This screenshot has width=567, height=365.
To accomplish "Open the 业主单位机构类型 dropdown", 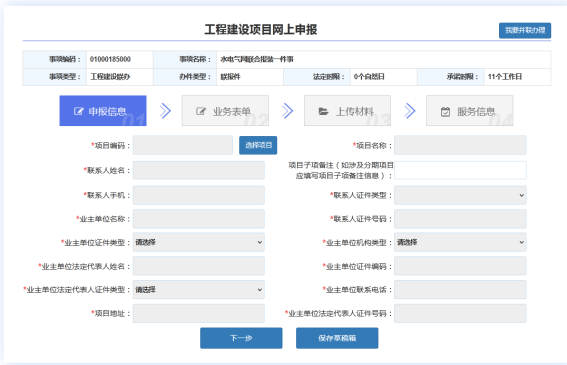I will pyautogui.click(x=460, y=242).
